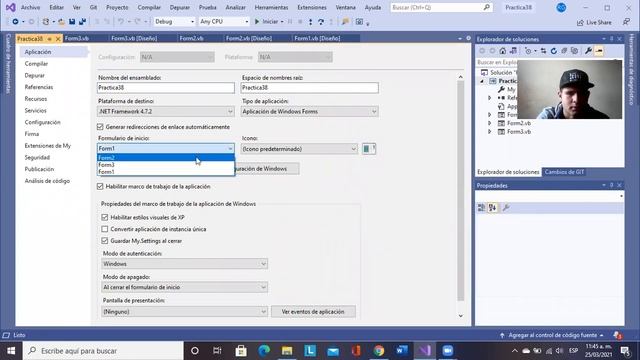The height and width of the screenshot is (360, 640).
Task: Click the Save All toolbar icon
Action: pyautogui.click(x=82, y=22)
